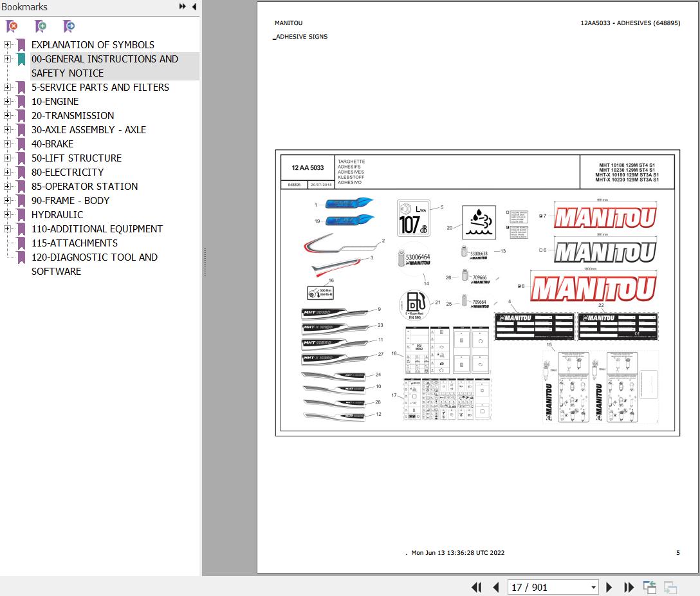The height and width of the screenshot is (596, 700).
Task: Collapse the Bookmarks panel arrow
Action: click(x=194, y=6)
